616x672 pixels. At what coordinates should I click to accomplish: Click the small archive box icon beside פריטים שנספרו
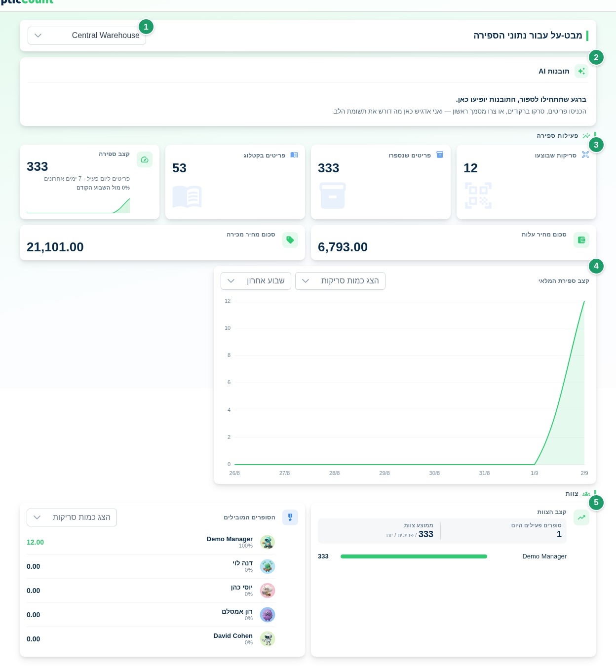click(440, 155)
